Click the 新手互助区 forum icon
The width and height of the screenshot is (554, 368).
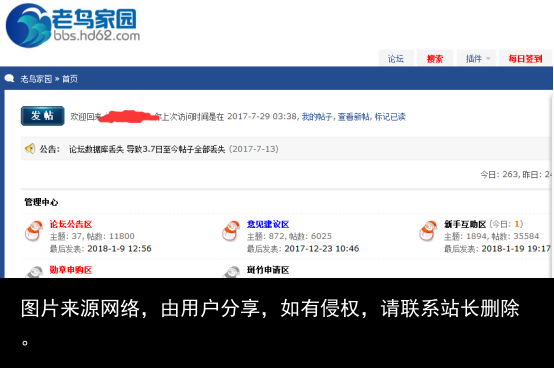tap(428, 231)
